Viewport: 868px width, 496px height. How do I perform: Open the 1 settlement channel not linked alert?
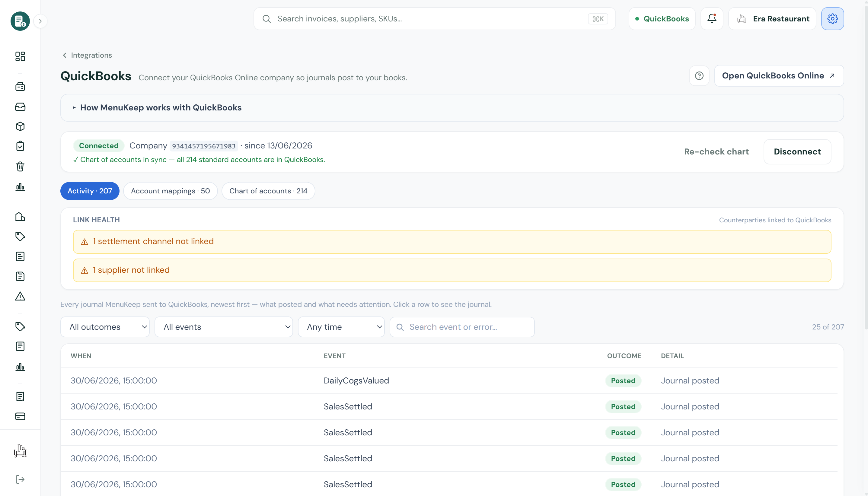(452, 242)
